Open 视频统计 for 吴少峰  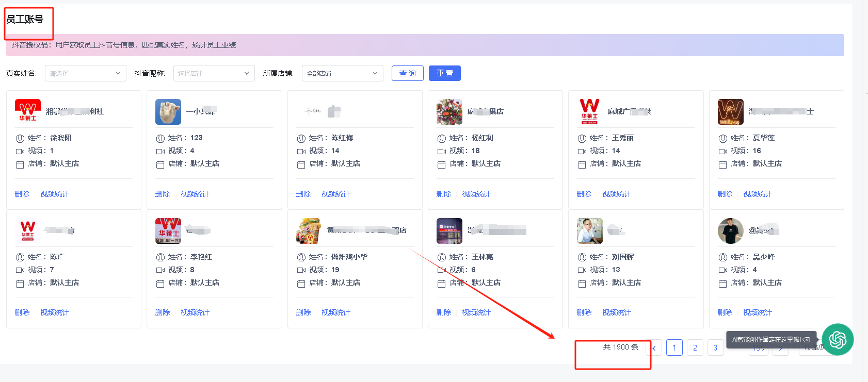tap(758, 312)
